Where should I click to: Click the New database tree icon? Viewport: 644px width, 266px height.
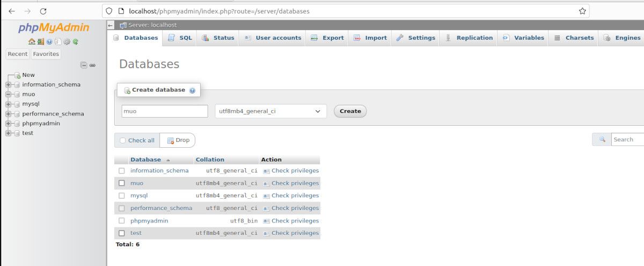(x=17, y=75)
